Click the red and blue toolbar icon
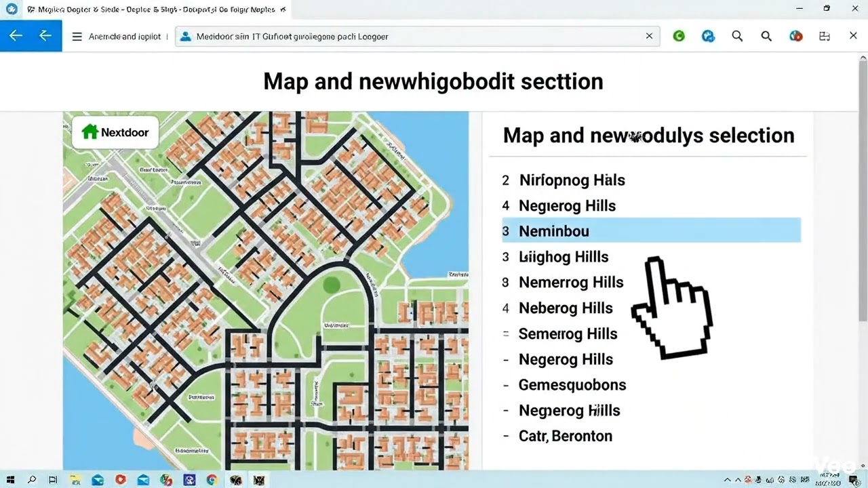This screenshot has height=488, width=868. (x=796, y=37)
